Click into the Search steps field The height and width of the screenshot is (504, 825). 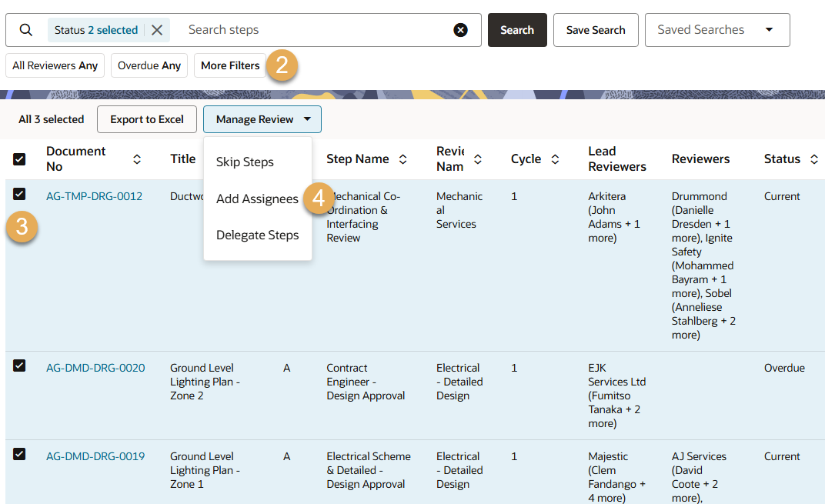click(316, 30)
